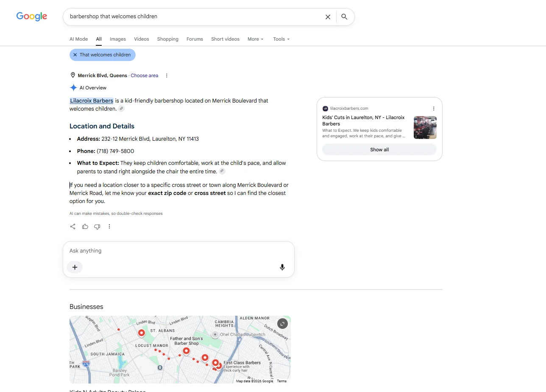
Task: Select the All results tab
Action: (99, 39)
